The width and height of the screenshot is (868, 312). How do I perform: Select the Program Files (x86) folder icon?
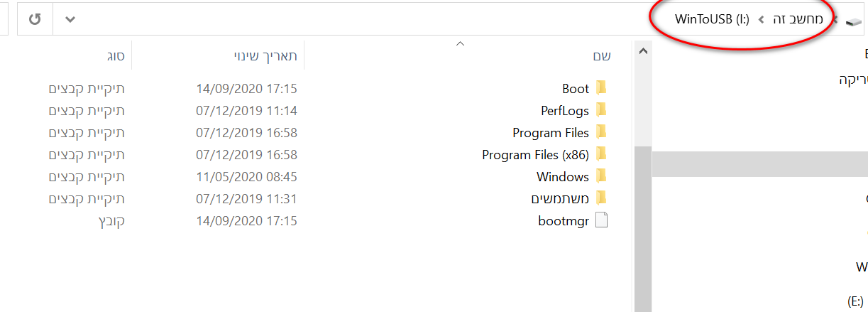(601, 154)
